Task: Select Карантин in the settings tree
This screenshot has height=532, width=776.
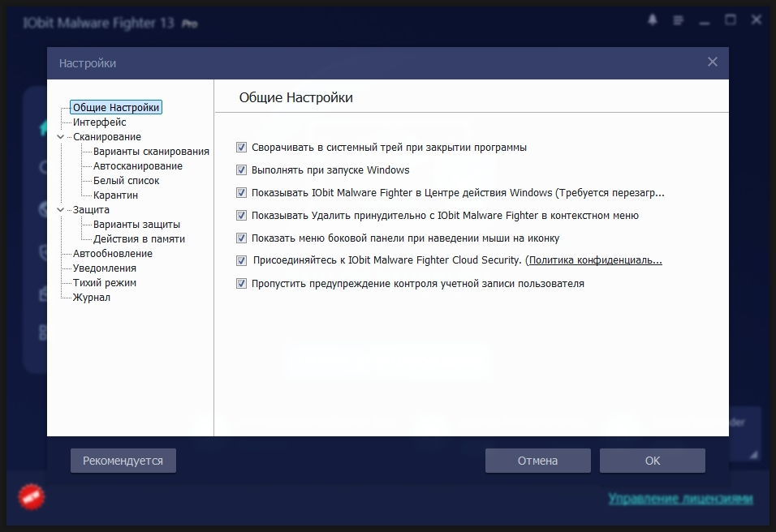Action: tap(115, 195)
